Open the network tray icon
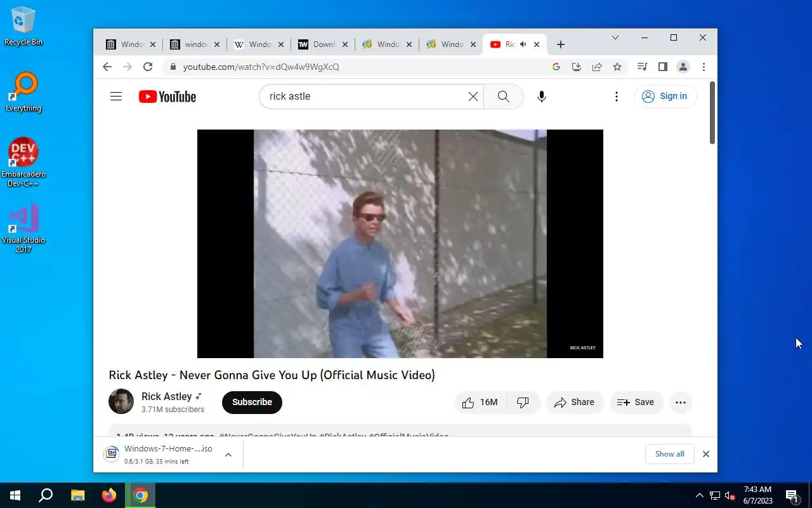The height and width of the screenshot is (508, 812). coord(715,495)
